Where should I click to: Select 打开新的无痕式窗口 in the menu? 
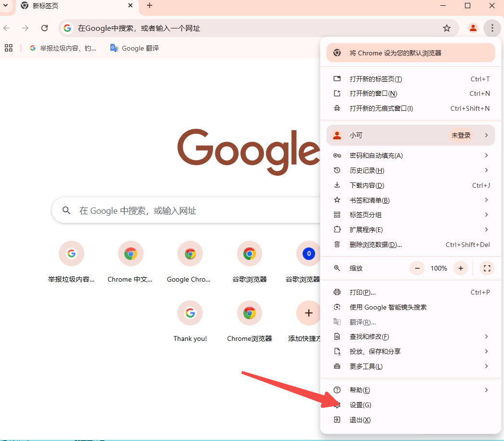[381, 108]
